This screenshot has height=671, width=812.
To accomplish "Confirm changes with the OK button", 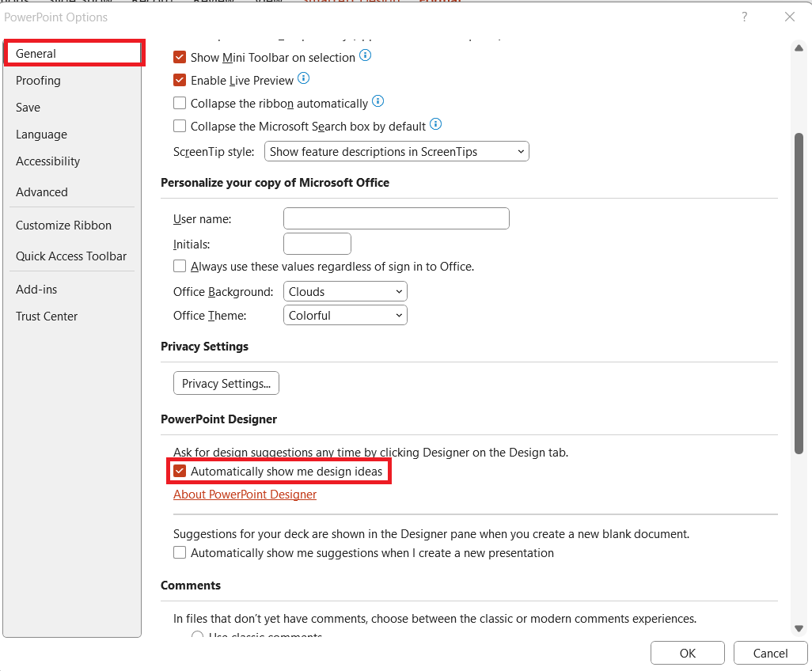I will point(688,653).
